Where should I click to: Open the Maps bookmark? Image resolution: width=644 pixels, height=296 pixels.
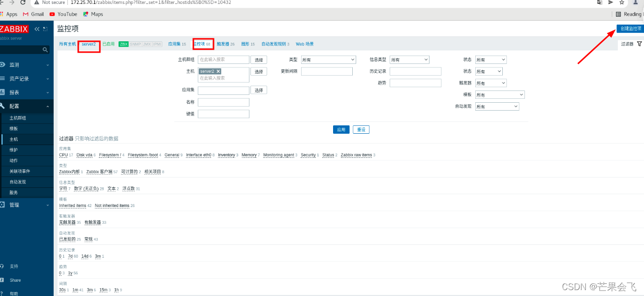click(92, 14)
